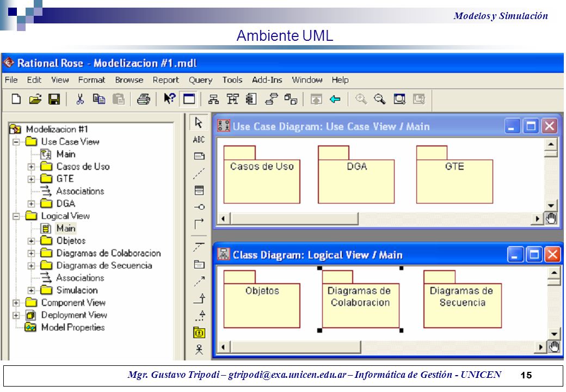Select the Note tool in the toolbox
This screenshot has width=566, height=392.
[199, 156]
